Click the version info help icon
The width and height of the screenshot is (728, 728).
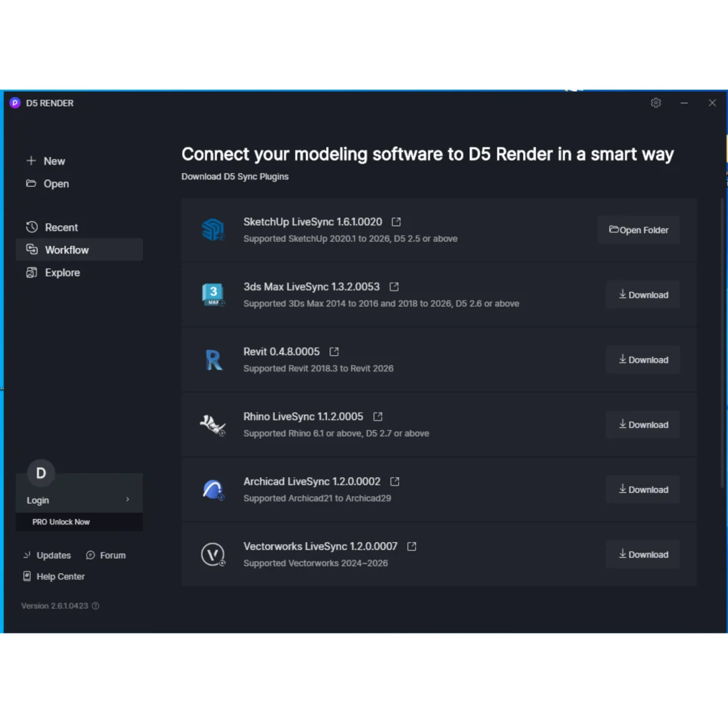click(x=95, y=606)
